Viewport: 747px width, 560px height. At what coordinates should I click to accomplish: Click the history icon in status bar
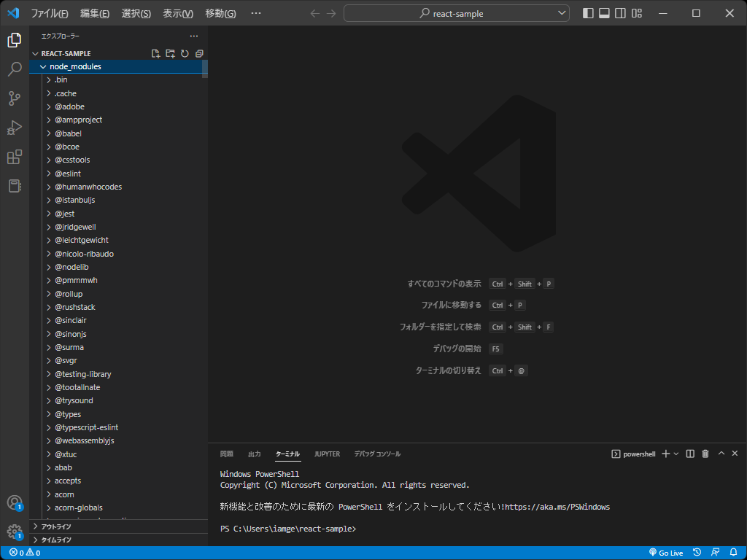[x=697, y=553]
